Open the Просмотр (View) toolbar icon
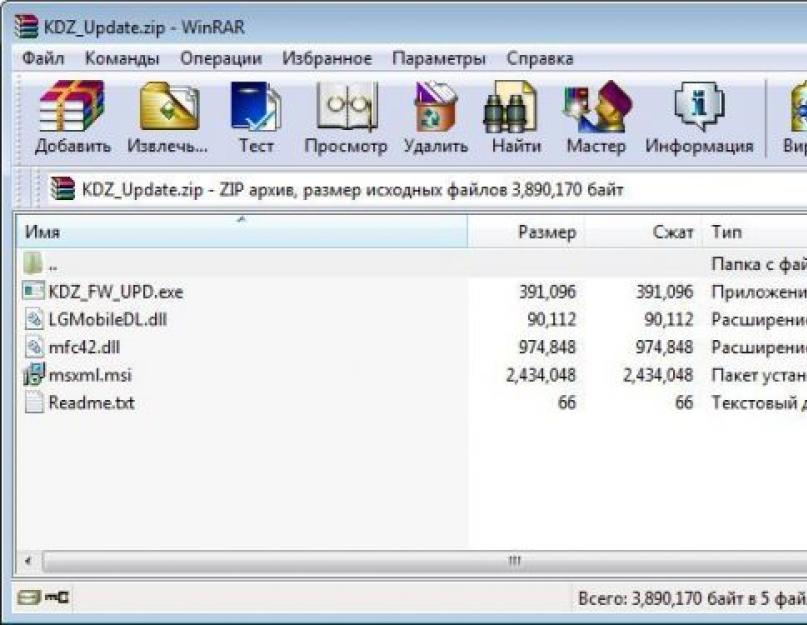 point(346,106)
